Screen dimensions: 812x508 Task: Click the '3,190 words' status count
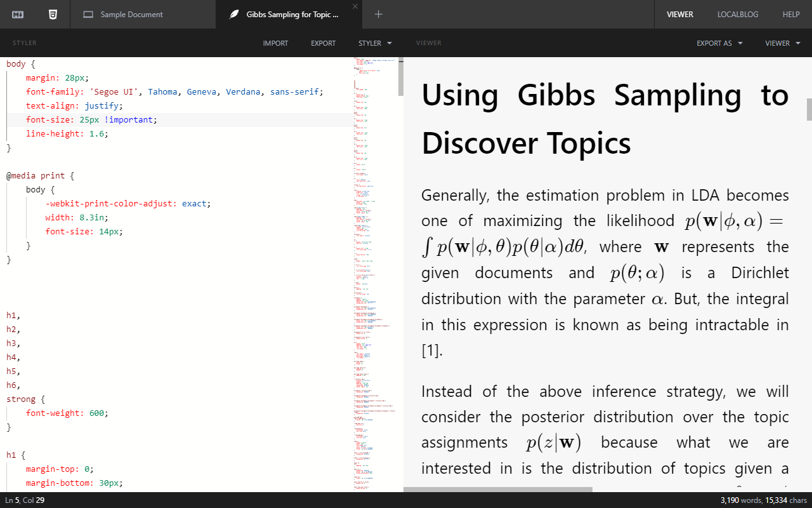click(741, 500)
